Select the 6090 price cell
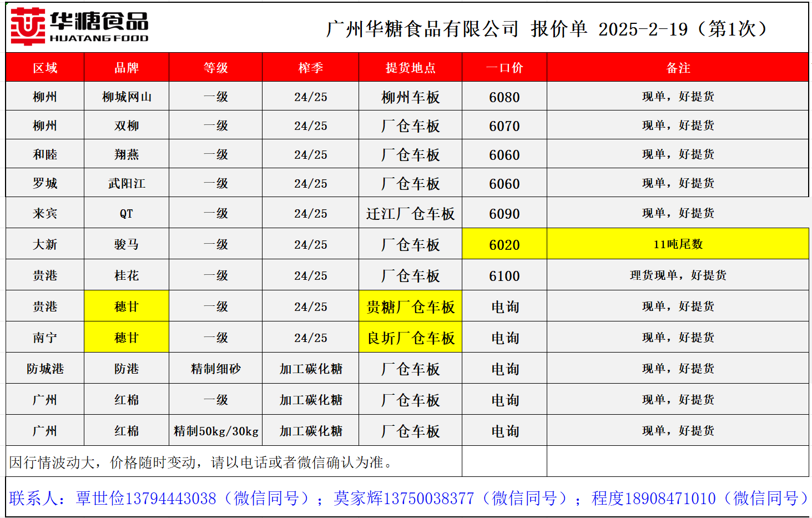 tap(504, 214)
